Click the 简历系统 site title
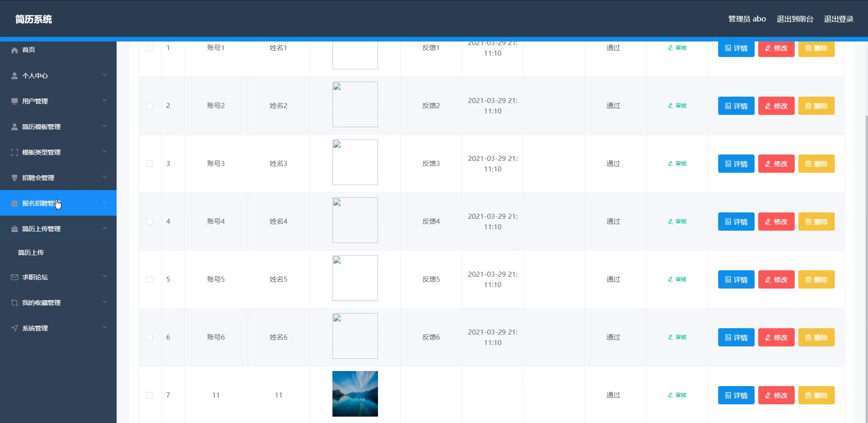 (x=34, y=19)
